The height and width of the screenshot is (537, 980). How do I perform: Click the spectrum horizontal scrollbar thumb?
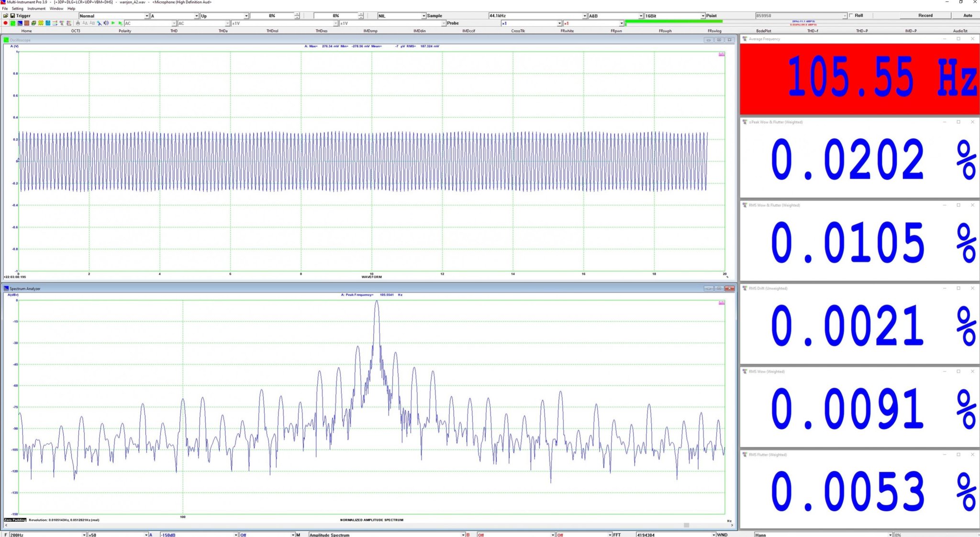coord(687,525)
